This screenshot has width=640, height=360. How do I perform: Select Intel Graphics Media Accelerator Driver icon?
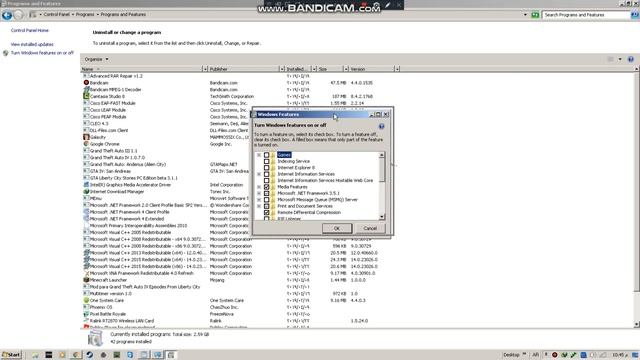86,184
